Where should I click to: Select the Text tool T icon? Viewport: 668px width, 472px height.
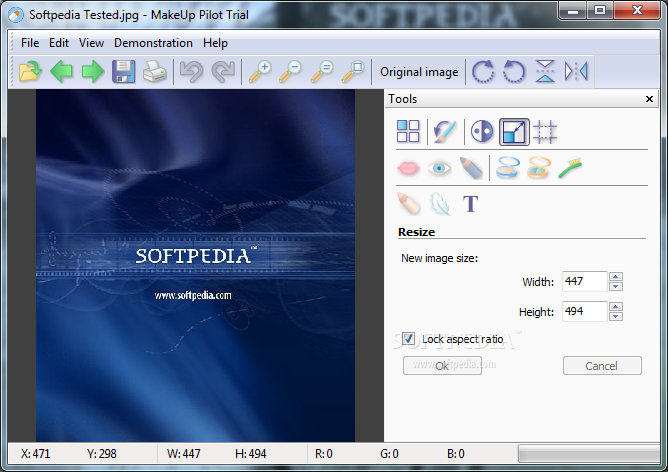471,204
